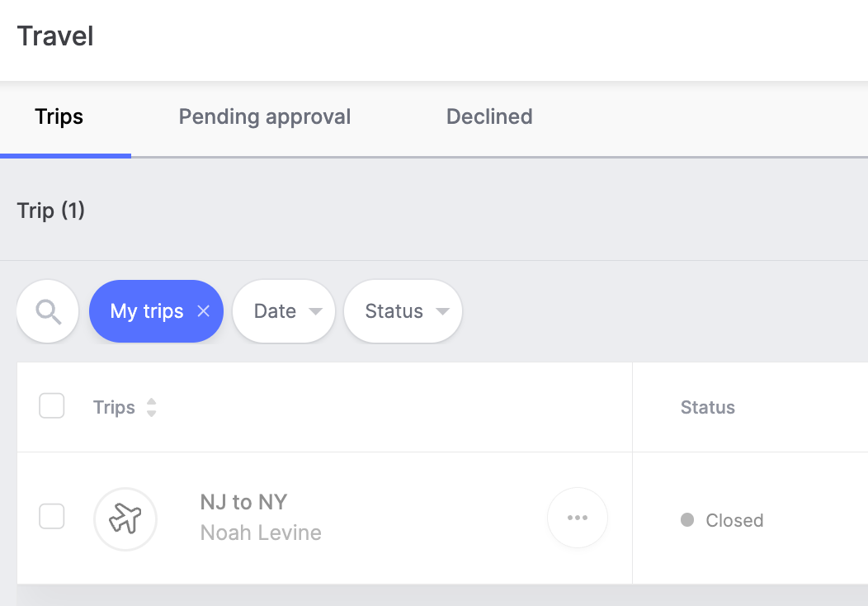The image size is (868, 606).
Task: Check the NJ to NY row checkbox
Action: [52, 517]
